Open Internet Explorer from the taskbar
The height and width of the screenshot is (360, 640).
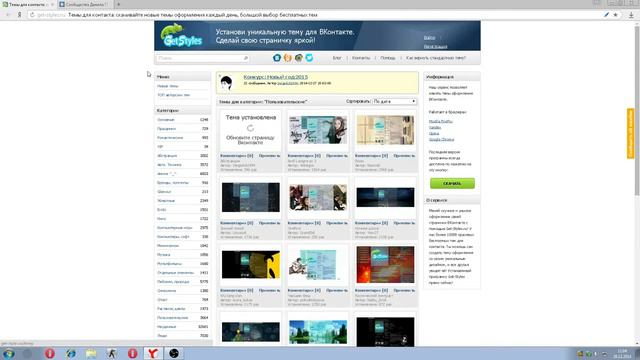pos(71,353)
